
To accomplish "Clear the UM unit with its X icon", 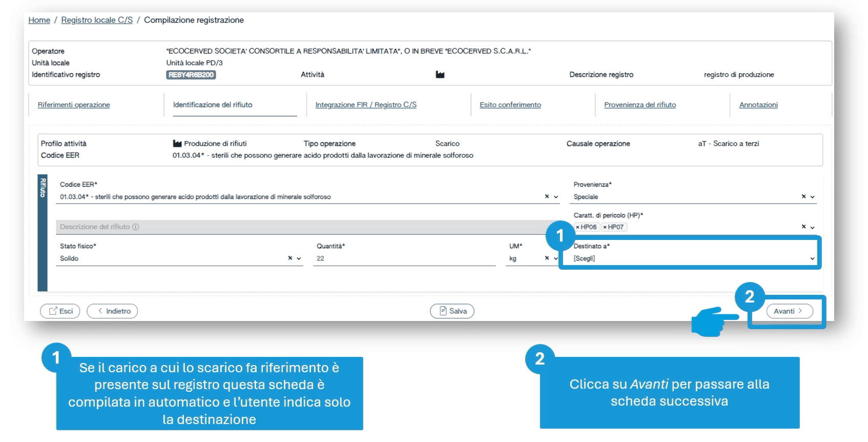I will coord(547,258).
